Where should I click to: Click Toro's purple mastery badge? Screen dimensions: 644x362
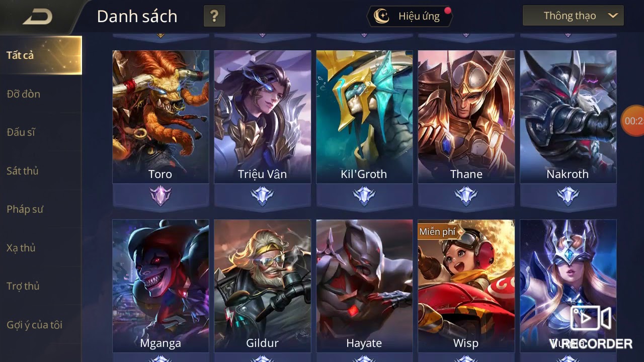[x=160, y=196]
